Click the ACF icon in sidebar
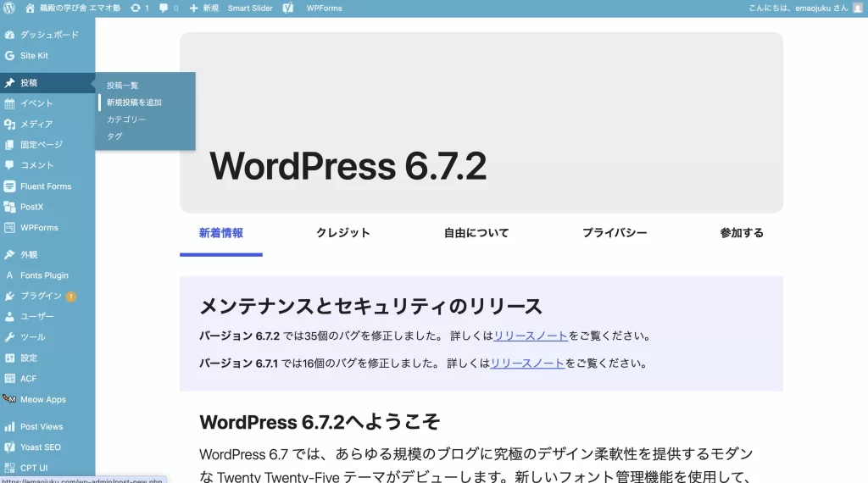Viewport: 868px width, 483px height. coord(9,379)
